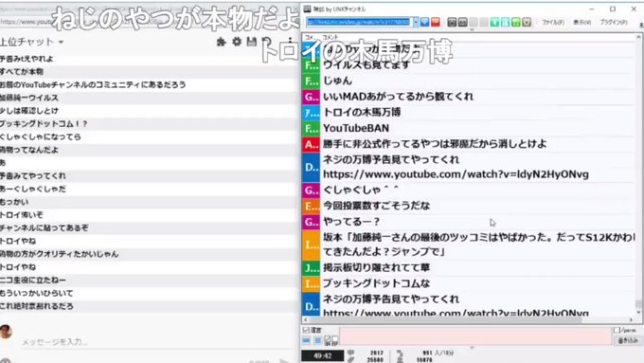Click the teal T icon in the toolbar

(495, 22)
